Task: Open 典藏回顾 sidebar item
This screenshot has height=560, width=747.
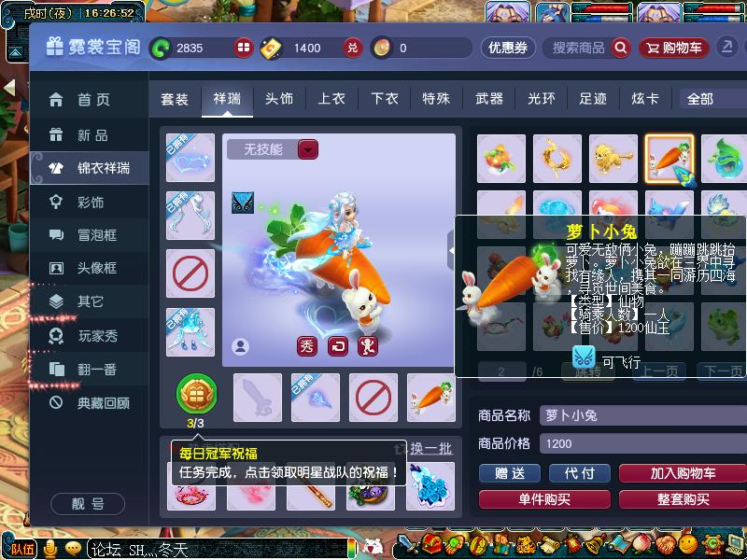Action: click(x=89, y=403)
